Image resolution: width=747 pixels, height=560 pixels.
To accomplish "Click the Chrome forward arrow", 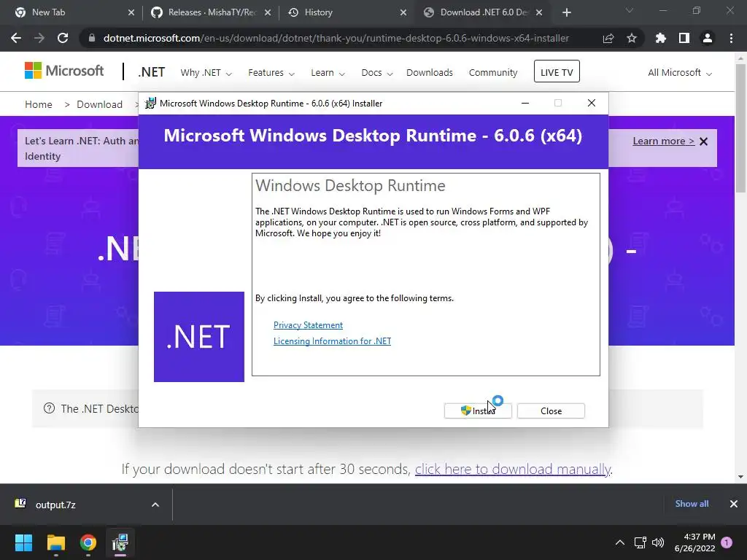I will coord(39,38).
